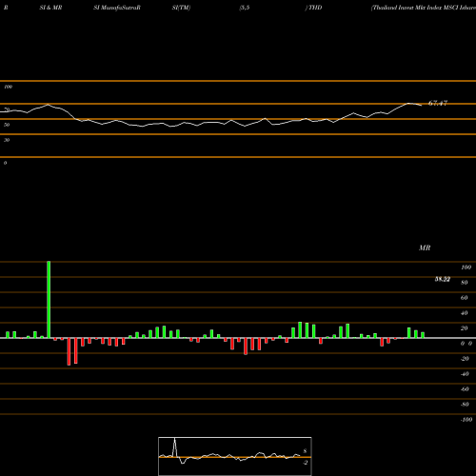Click the -2 label in mini chart

[x=305, y=463]
